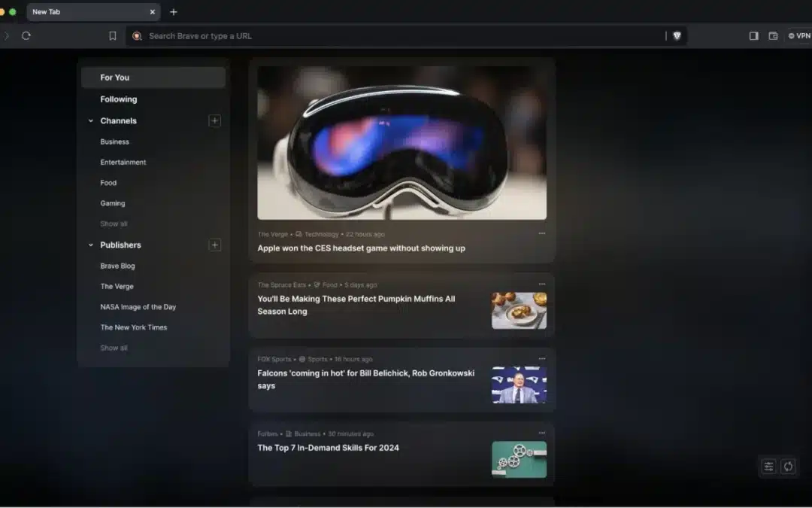Reload the page with the refresh icon
This screenshot has width=812, height=508.
[x=26, y=36]
